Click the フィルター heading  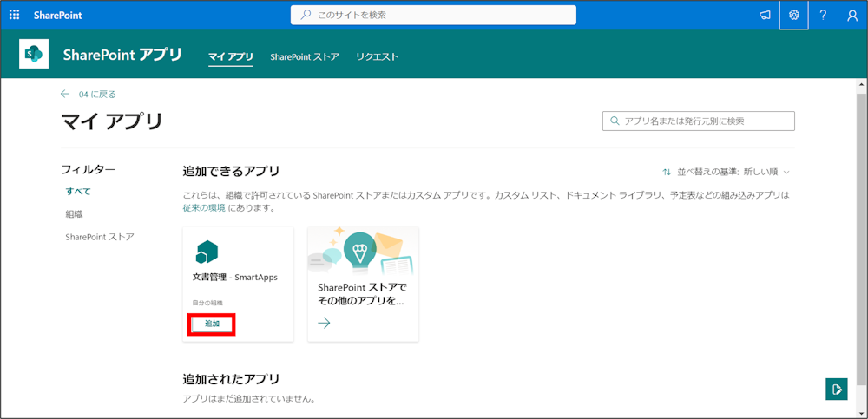[88, 169]
